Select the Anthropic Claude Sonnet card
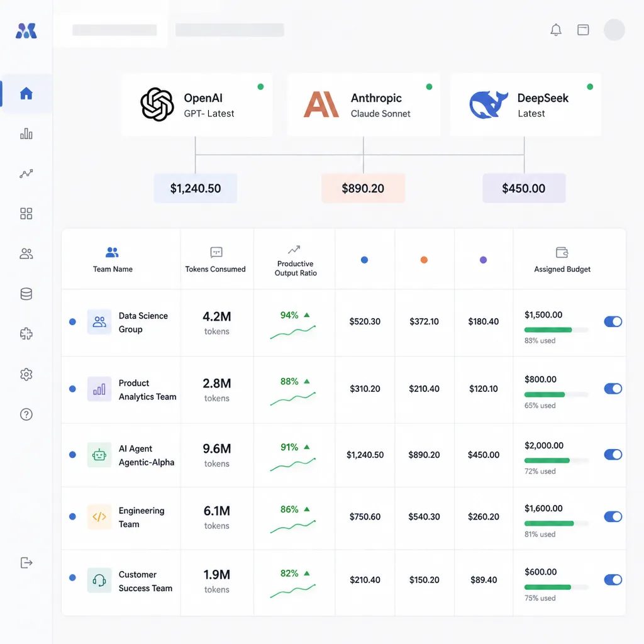 (364, 105)
